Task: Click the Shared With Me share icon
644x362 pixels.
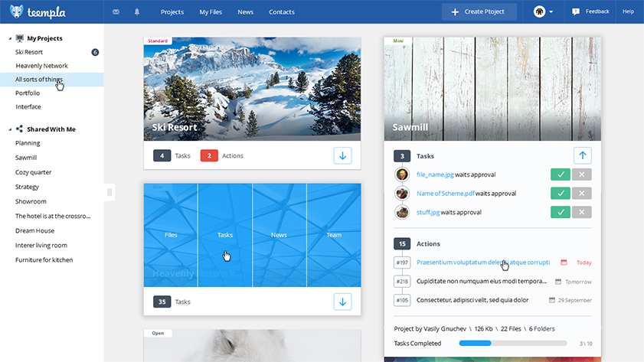Action: 19,129
